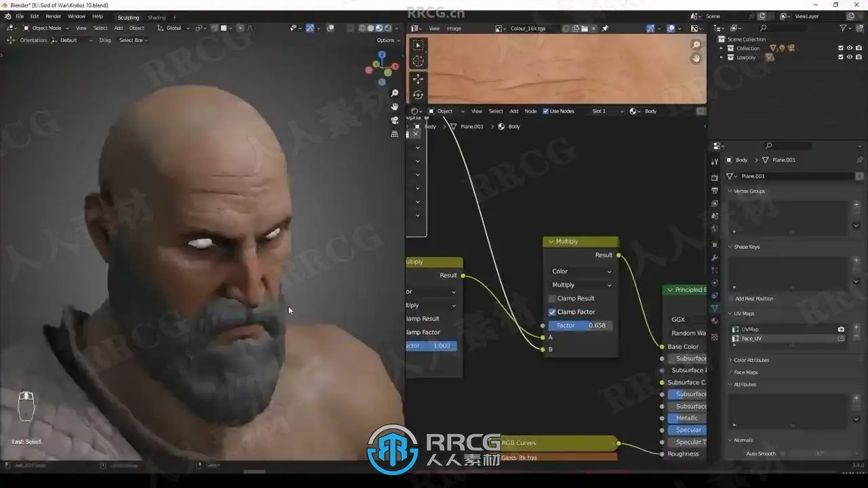
Task: Expand the viewport Options dropdown
Action: point(388,41)
